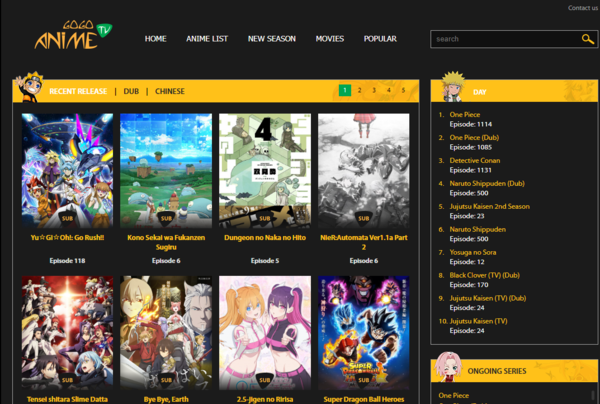Click Bye Bye, Earth title link
600x404 pixels.
click(x=166, y=399)
